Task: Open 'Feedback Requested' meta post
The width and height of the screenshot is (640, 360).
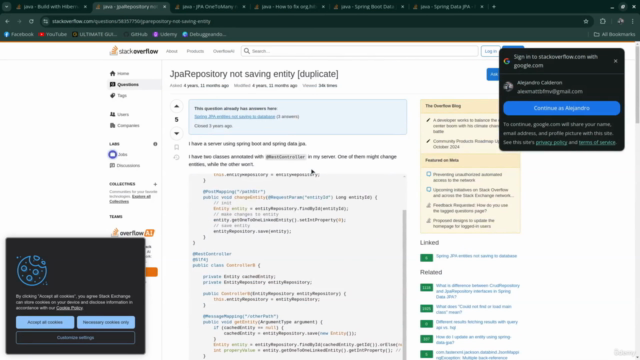Action: coord(470,208)
